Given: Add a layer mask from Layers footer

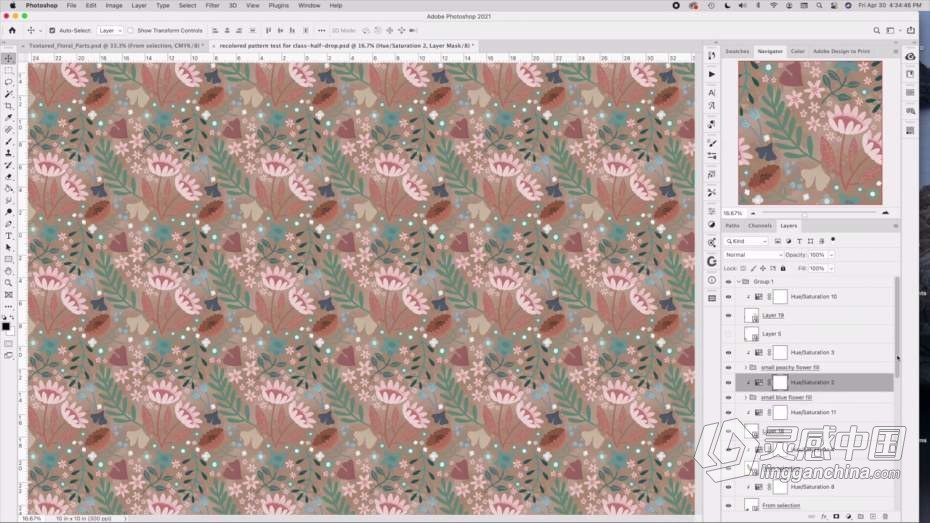Looking at the screenshot, I should pyautogui.click(x=836, y=516).
